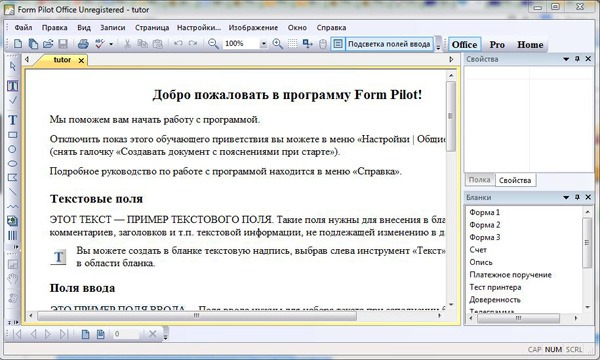Screen dimensions: 600x360
Task: Run the ABC spell check
Action: (x=100, y=44)
